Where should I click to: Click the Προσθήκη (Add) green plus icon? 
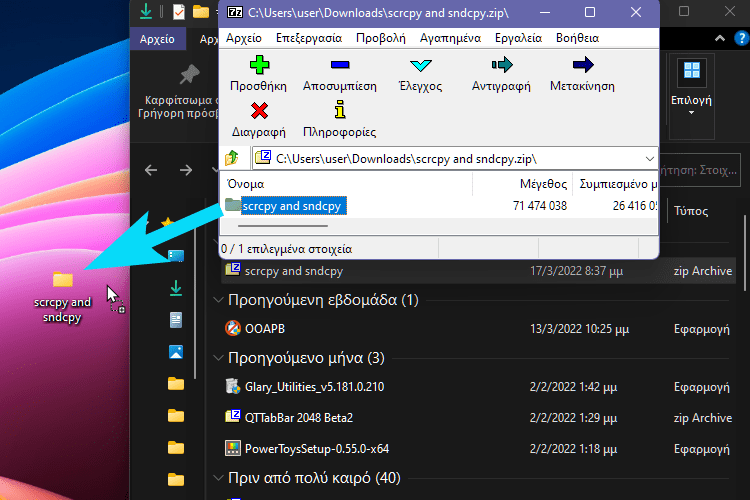click(x=259, y=65)
